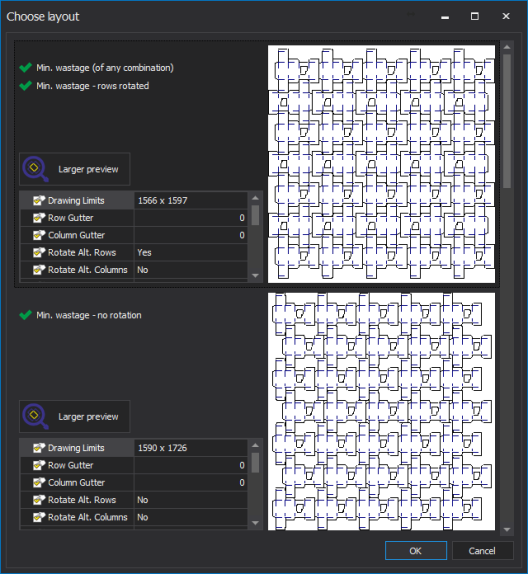Viewport: 528px width, 574px height.
Task: Click the edit icon beside first layout's Rotate Alt. Rows
Action: point(38,253)
